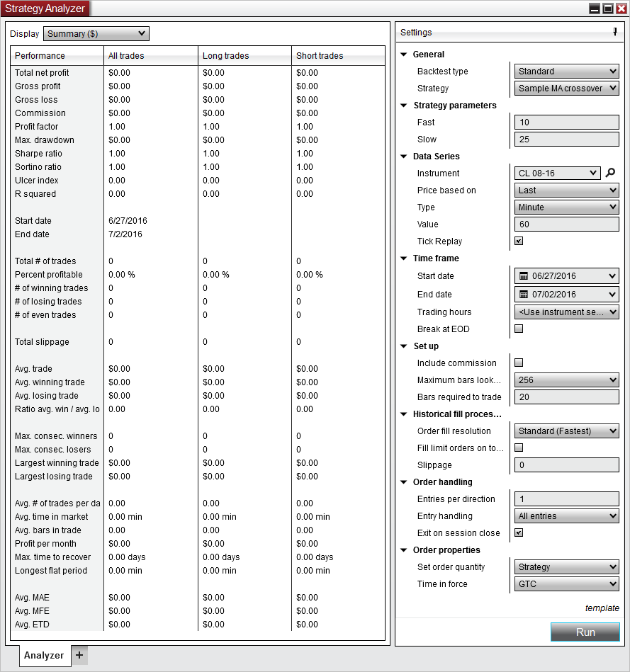Collapse the Data Series section
Viewport: 630px width, 672px height.
point(403,156)
